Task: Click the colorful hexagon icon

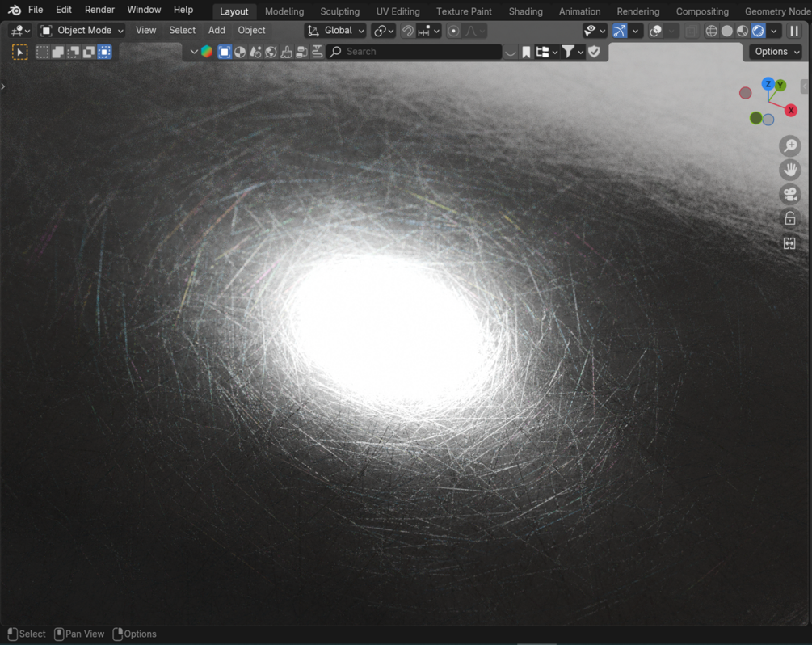Action: [207, 52]
